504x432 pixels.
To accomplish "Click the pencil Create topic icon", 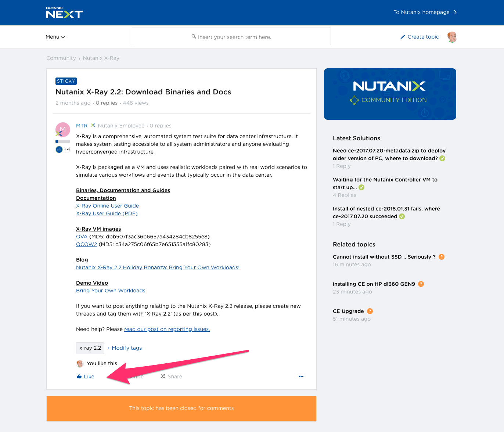I will click(x=403, y=37).
